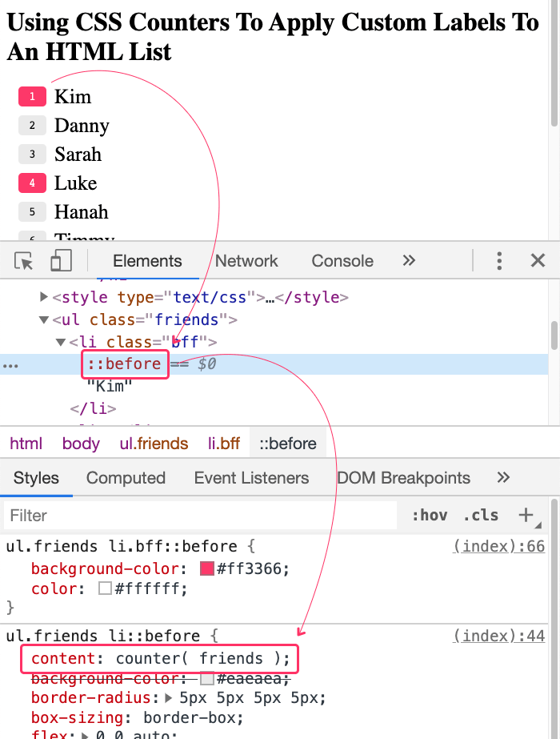The width and height of the screenshot is (560, 739).
Task: Click the ul class="friends" tag text
Action: pyautogui.click(x=145, y=320)
